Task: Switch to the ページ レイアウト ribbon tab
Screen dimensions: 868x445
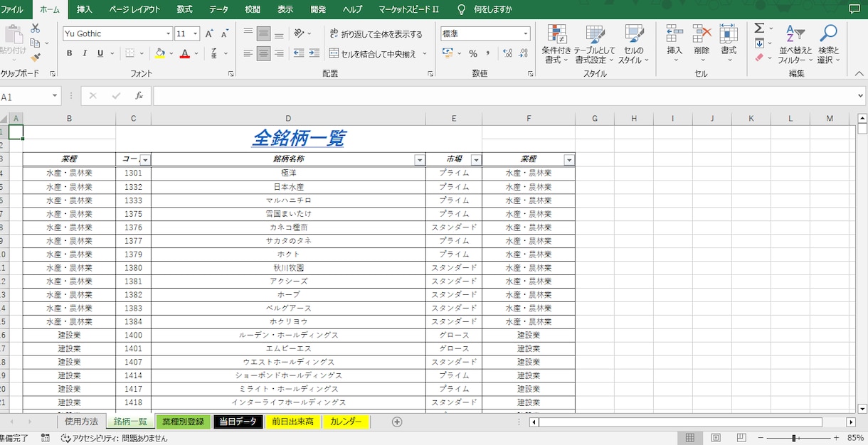Action: 134,9
